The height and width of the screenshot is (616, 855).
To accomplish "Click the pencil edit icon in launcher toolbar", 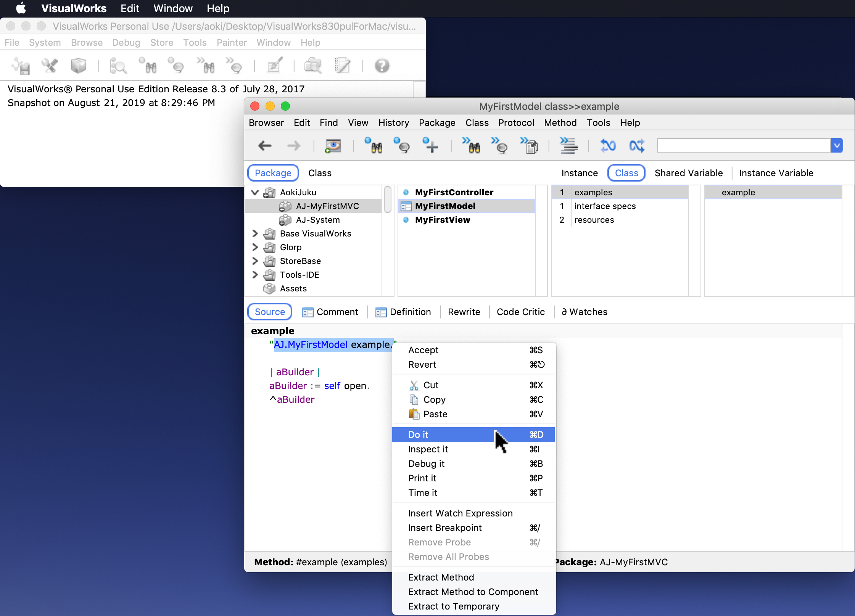I will point(275,66).
